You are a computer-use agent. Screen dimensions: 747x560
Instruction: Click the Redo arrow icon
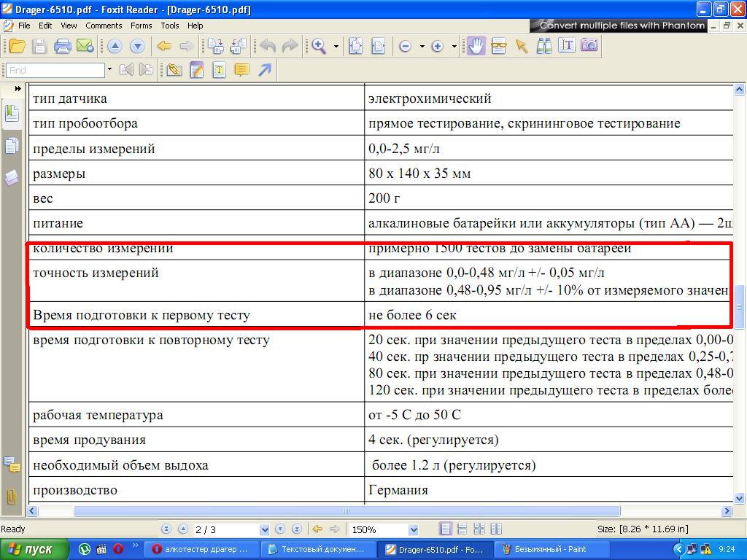coord(290,46)
